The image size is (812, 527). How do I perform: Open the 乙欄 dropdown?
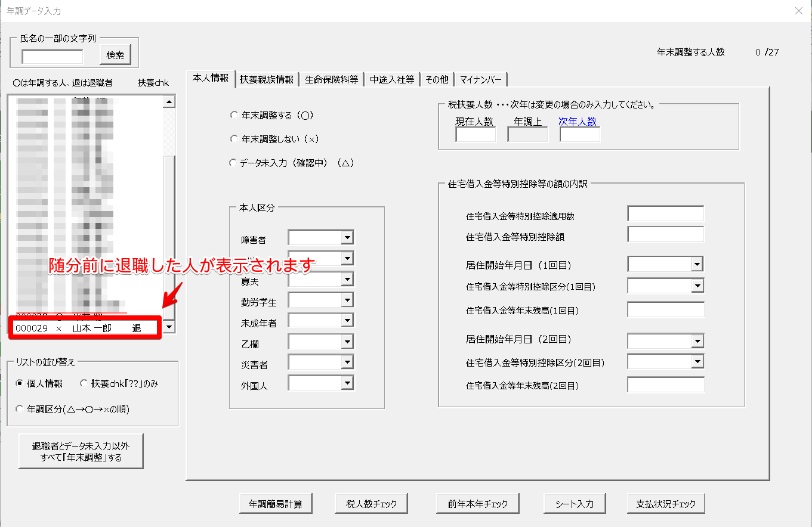coord(347,342)
